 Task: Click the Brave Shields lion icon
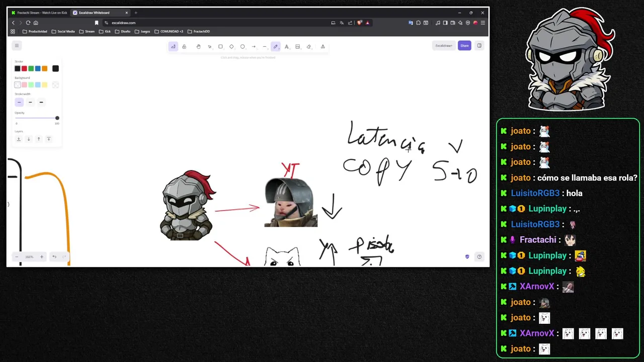(x=359, y=23)
